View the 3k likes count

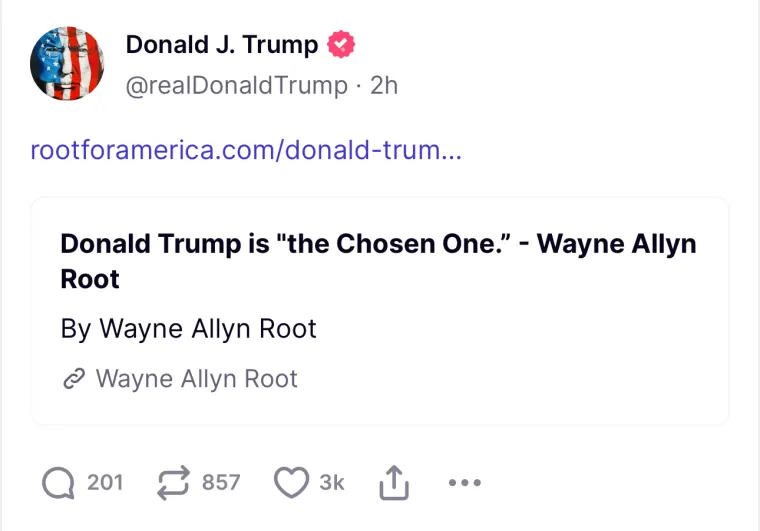pyautogui.click(x=332, y=483)
